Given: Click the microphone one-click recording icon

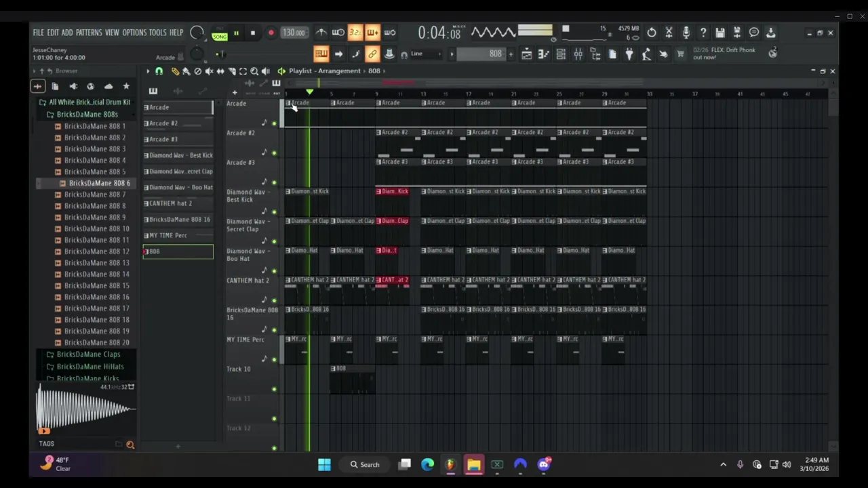Looking at the screenshot, I should click(x=686, y=33).
